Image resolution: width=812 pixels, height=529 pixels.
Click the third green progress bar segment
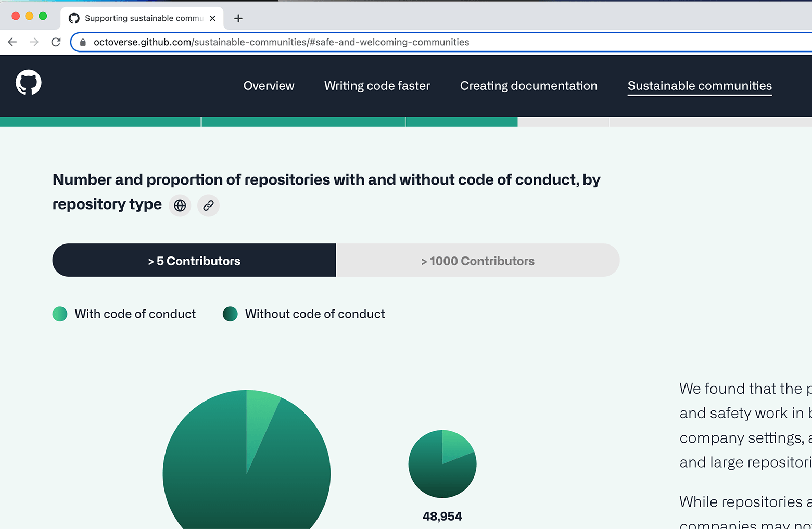461,121
